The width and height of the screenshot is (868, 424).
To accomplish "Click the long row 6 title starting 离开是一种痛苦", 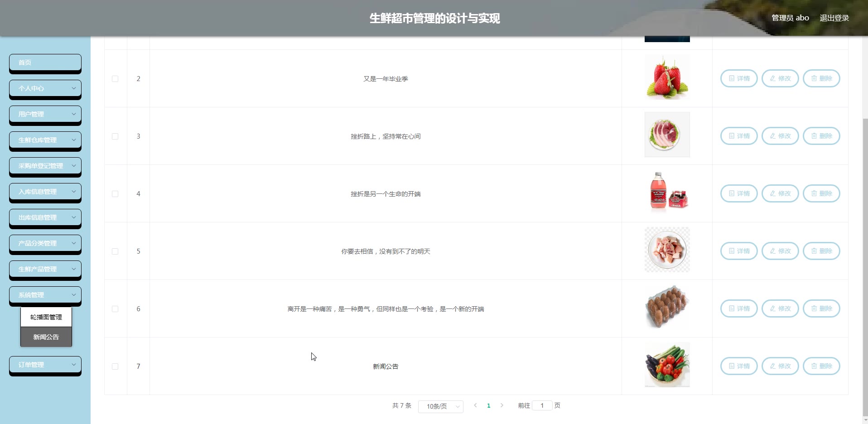I will tap(386, 309).
